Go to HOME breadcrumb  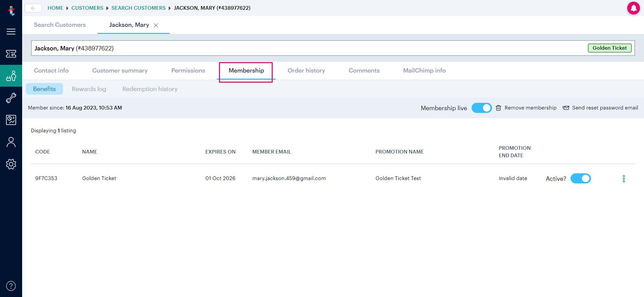55,8
